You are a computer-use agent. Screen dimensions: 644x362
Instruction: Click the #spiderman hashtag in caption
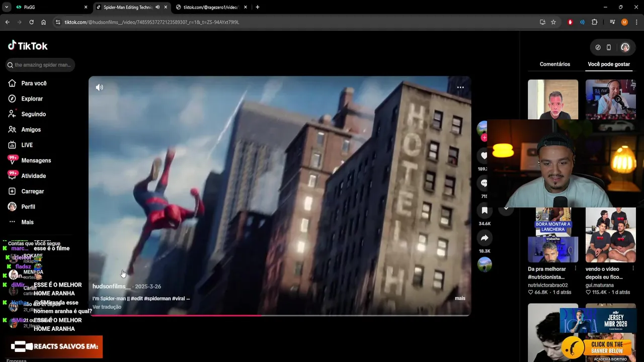tap(157, 299)
